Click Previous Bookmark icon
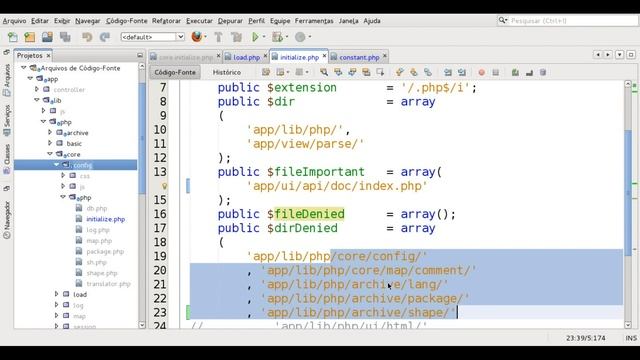The height and width of the screenshot is (360, 640). point(400,72)
